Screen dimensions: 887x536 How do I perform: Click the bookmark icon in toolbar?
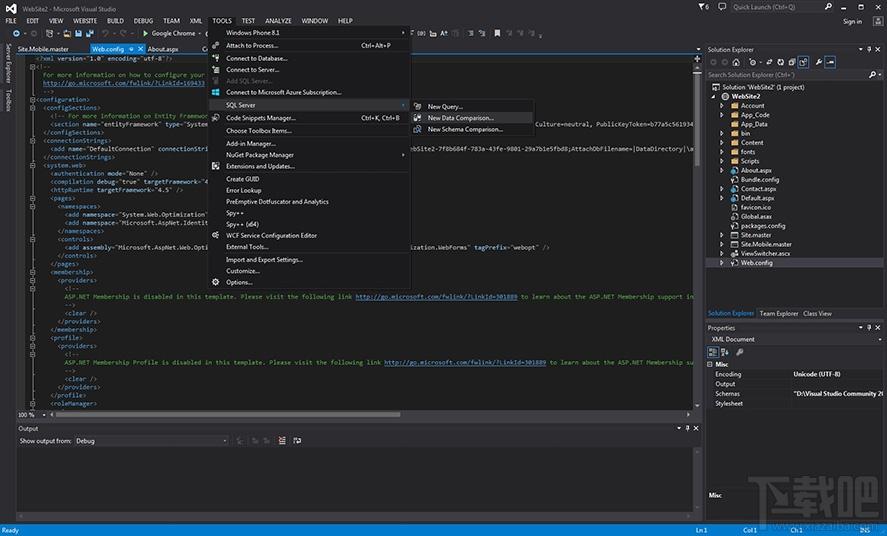(x=497, y=33)
